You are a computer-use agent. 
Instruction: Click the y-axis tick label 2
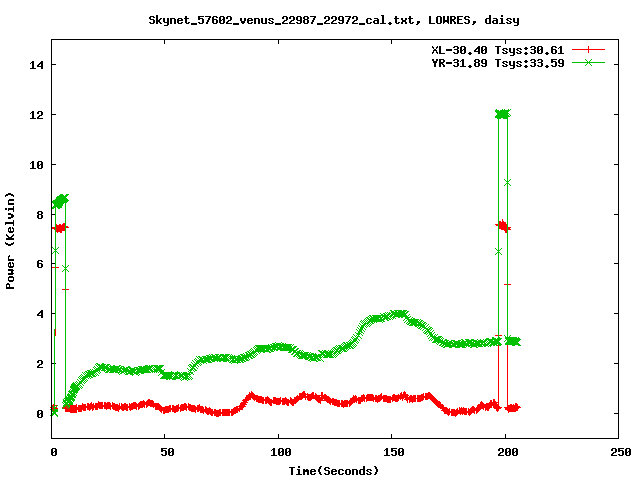[x=40, y=364]
